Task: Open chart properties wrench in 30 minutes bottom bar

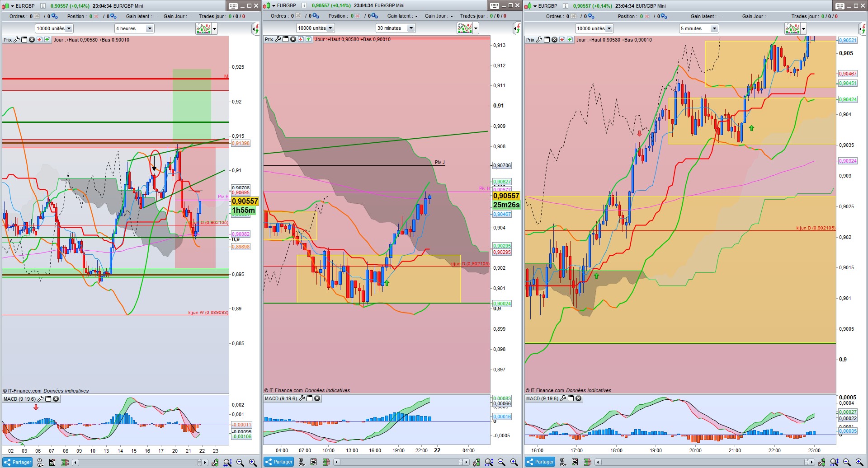Action: (476, 462)
